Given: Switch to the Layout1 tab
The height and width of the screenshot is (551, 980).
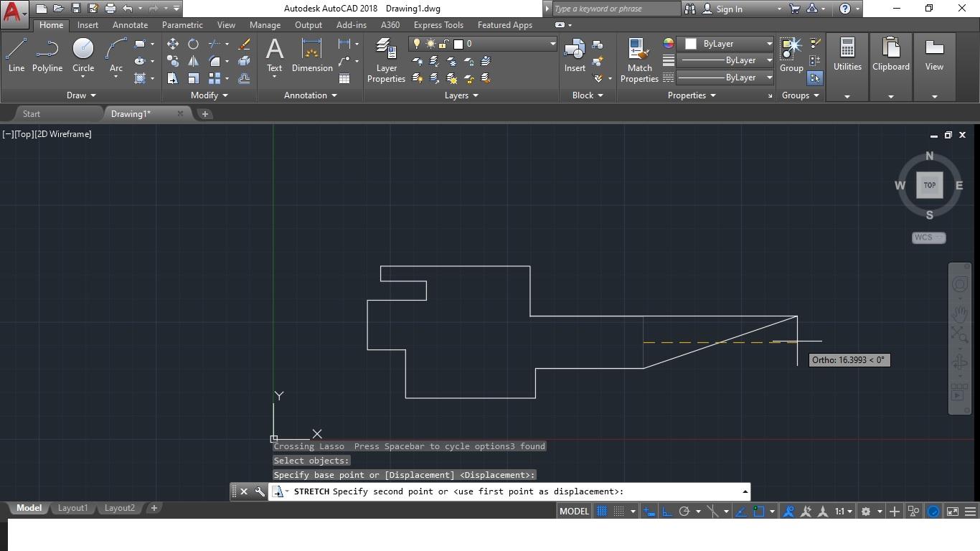Looking at the screenshot, I should click(x=72, y=508).
